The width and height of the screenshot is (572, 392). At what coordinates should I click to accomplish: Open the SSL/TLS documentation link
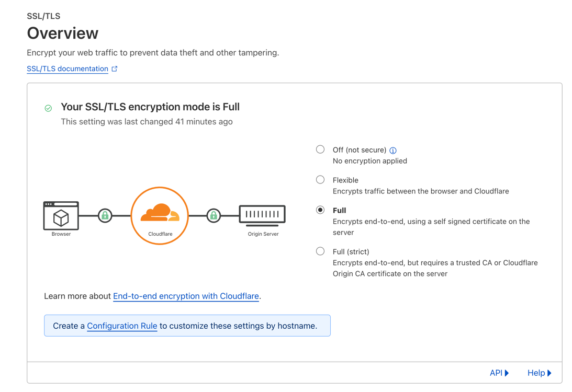68,68
